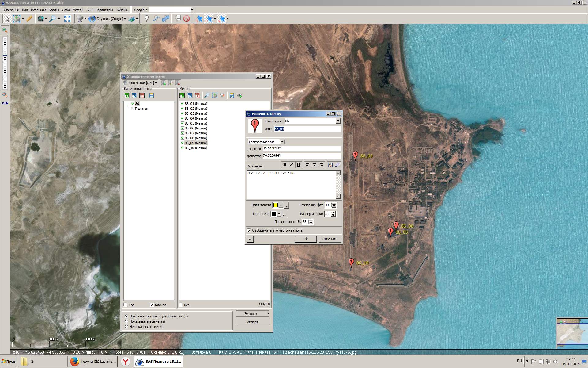This screenshot has width=588, height=368.
Task: Toggle 'Отображать это место на карте' checkbox
Action: [x=249, y=230]
